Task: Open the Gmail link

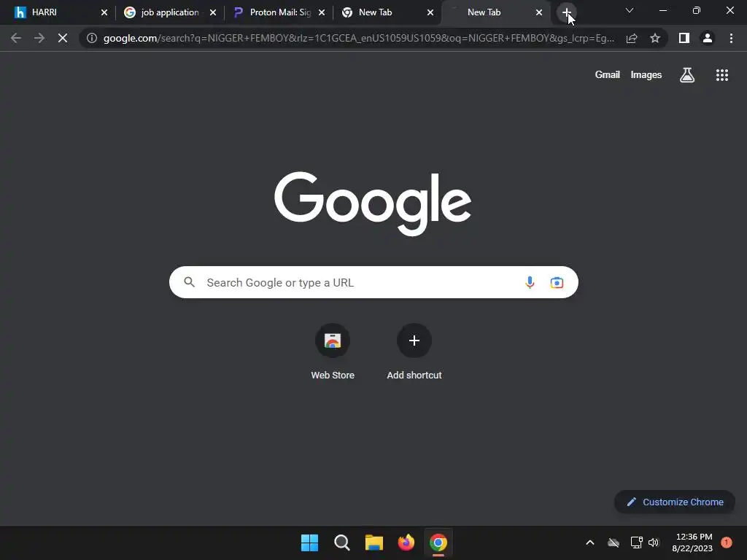Action: pyautogui.click(x=608, y=75)
